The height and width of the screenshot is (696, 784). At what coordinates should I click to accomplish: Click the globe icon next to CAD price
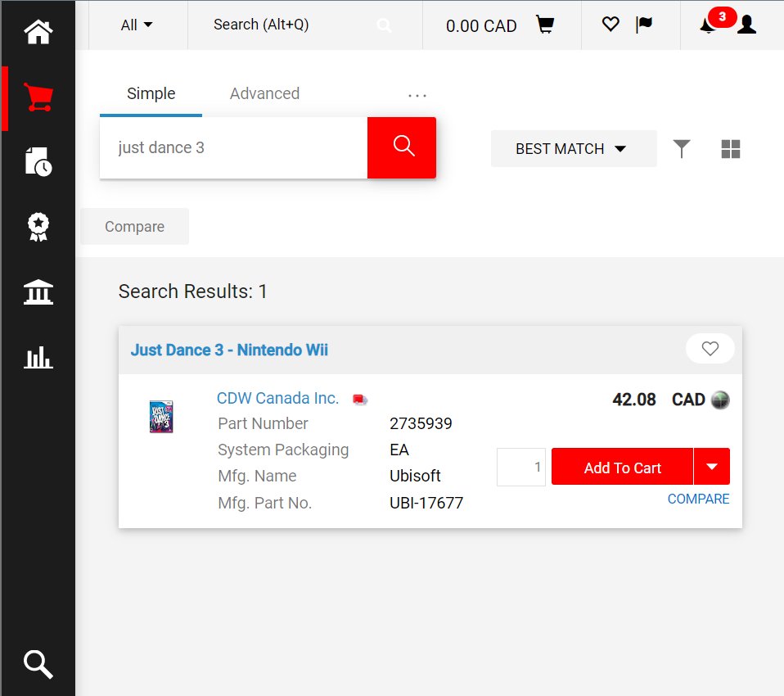720,400
